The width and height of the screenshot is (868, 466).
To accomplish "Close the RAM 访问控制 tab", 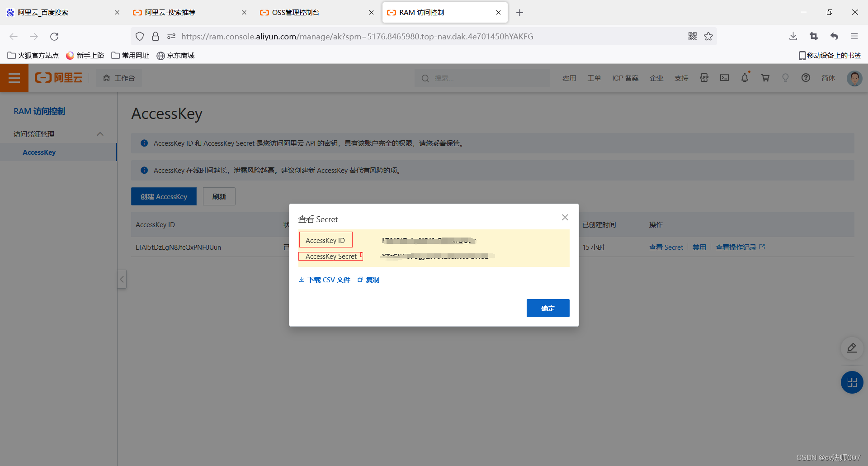I will click(498, 13).
